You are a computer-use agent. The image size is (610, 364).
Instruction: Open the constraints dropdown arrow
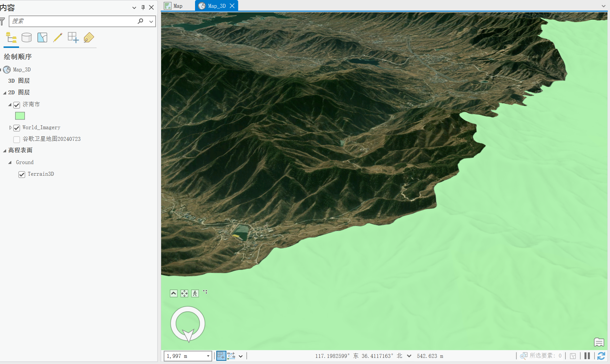pyautogui.click(x=241, y=356)
